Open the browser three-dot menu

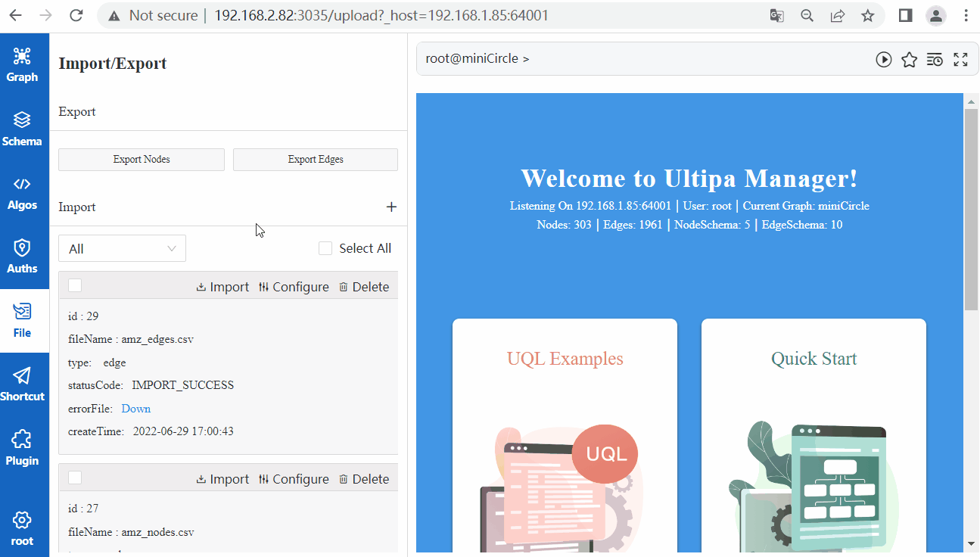pyautogui.click(x=966, y=15)
